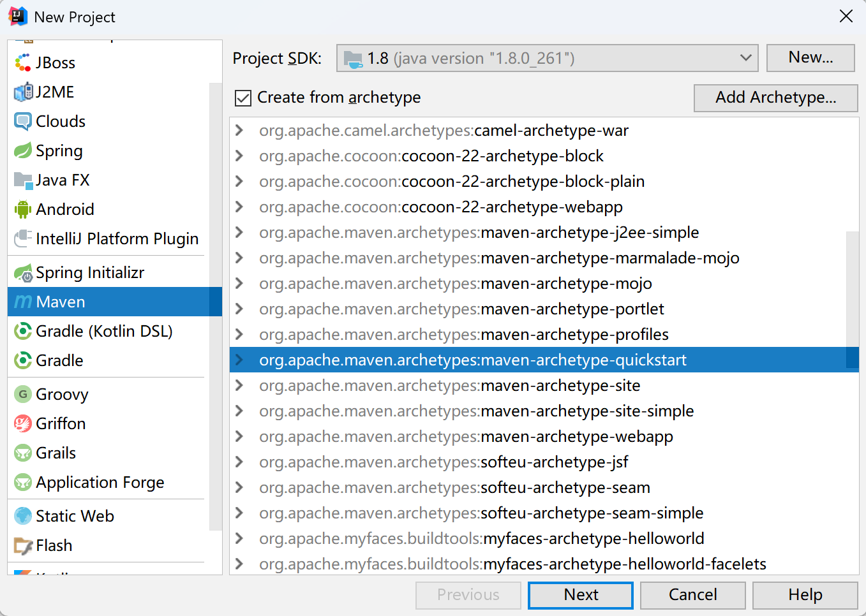
Task: Click the New... SDK button
Action: pos(810,57)
